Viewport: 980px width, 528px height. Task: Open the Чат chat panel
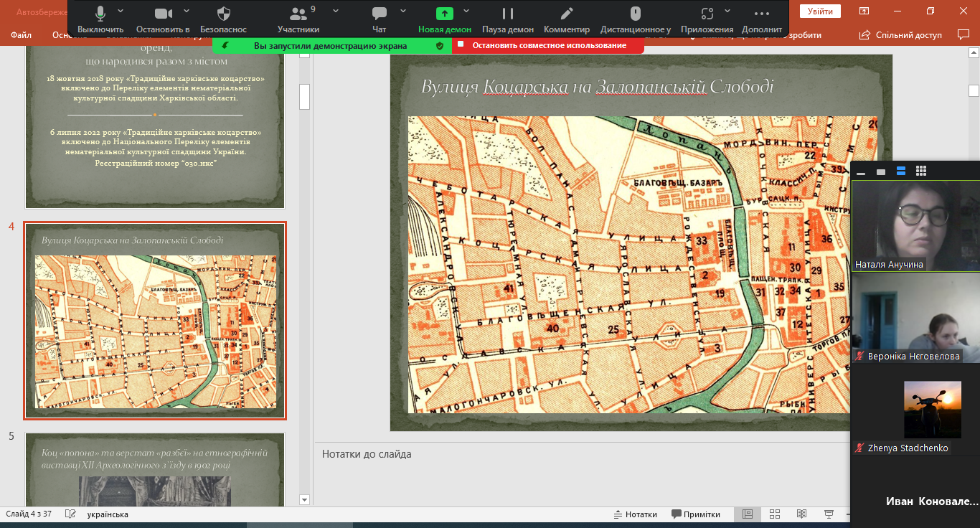380,19
